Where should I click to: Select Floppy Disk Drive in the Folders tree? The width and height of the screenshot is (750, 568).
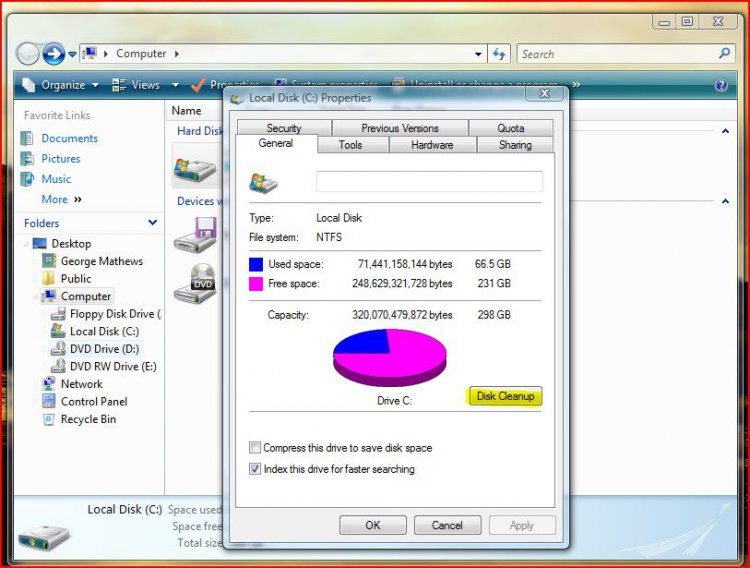click(x=116, y=314)
